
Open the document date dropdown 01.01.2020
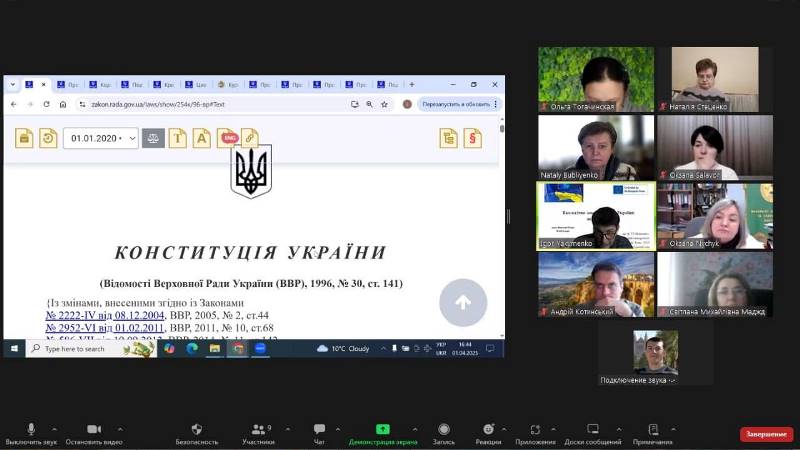click(x=101, y=138)
